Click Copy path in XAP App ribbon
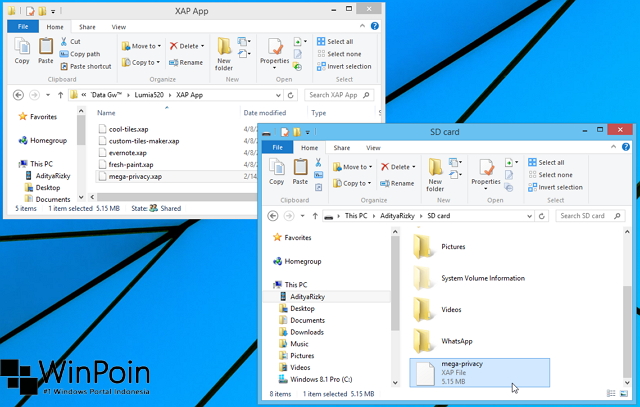 [x=80, y=54]
